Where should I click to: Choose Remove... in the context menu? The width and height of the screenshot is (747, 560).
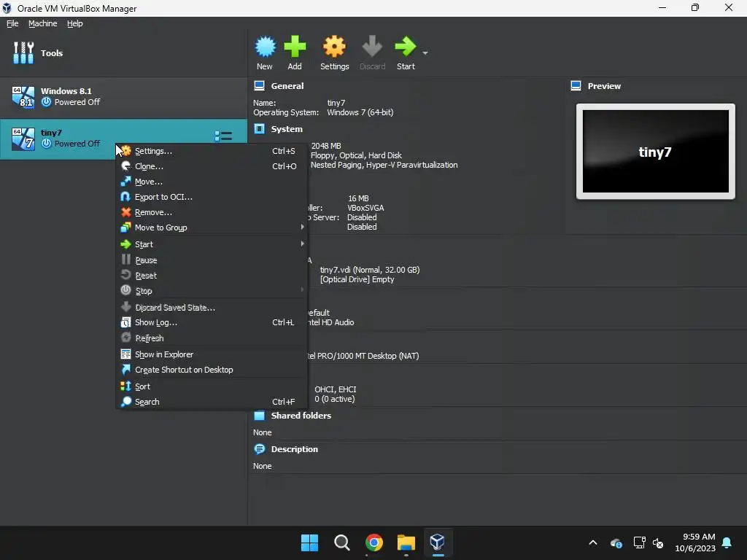click(x=211, y=212)
